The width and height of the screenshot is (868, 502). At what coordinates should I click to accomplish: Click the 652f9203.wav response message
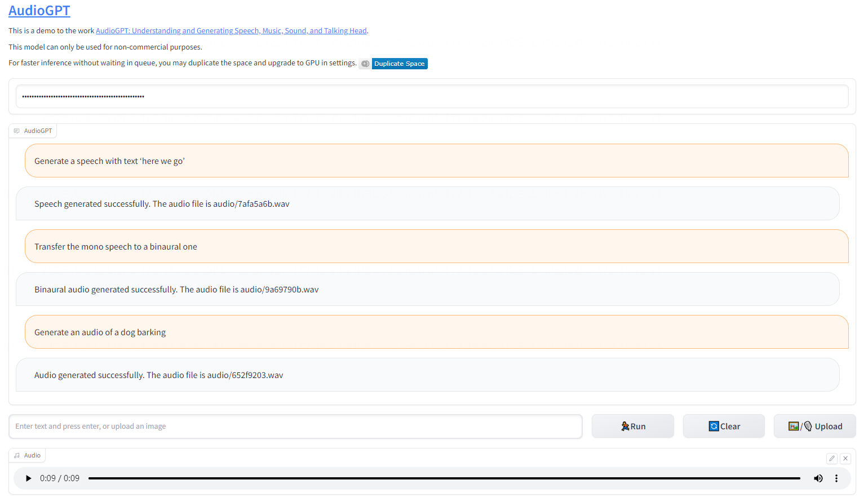click(428, 375)
